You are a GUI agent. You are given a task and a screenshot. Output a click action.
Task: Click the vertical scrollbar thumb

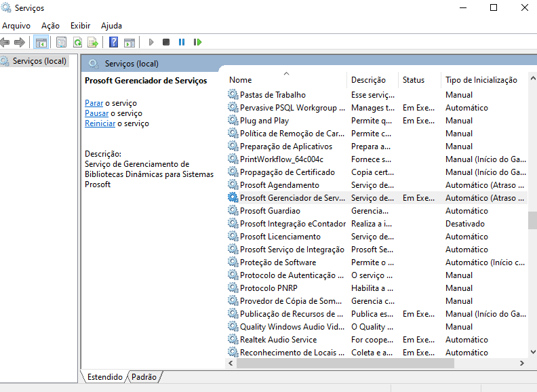point(532,220)
